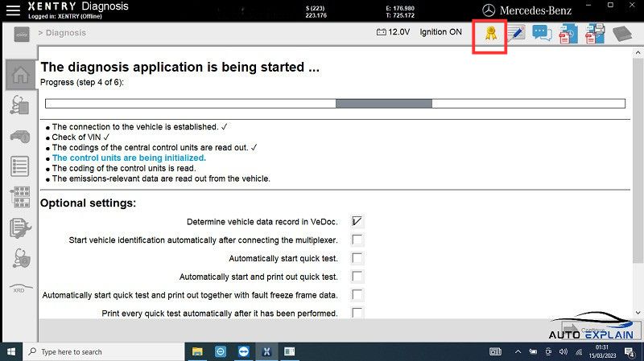Check Automatically start and print out quick test

point(357,277)
